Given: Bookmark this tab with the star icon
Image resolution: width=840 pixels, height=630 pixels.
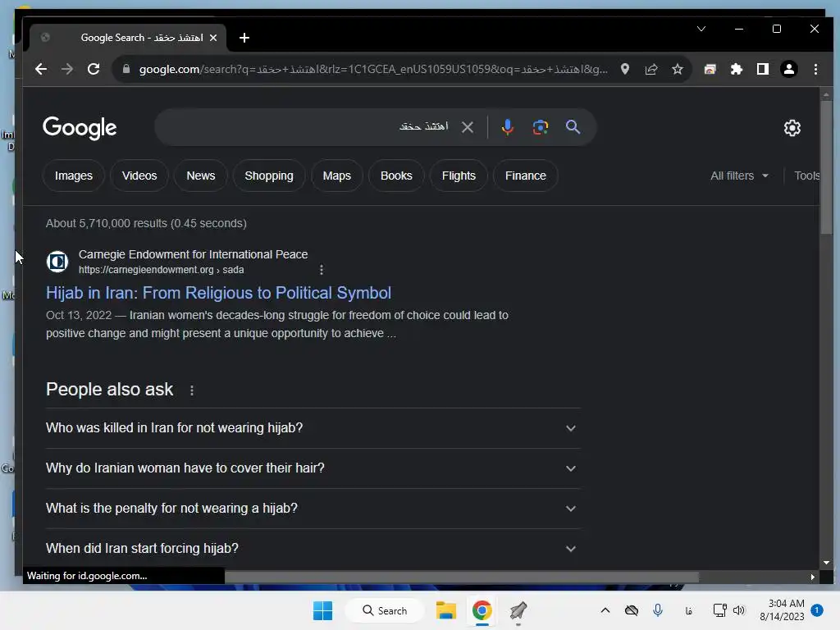Looking at the screenshot, I should pyautogui.click(x=677, y=69).
